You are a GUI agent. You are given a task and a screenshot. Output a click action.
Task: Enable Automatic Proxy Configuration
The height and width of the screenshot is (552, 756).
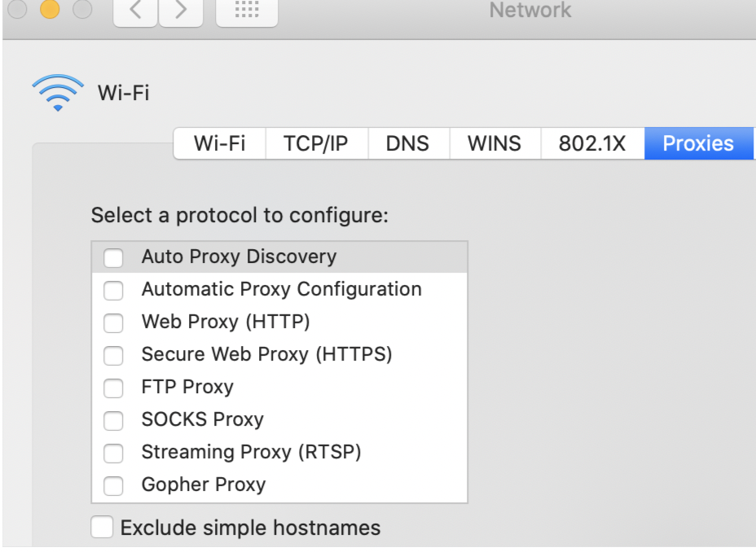[113, 289]
